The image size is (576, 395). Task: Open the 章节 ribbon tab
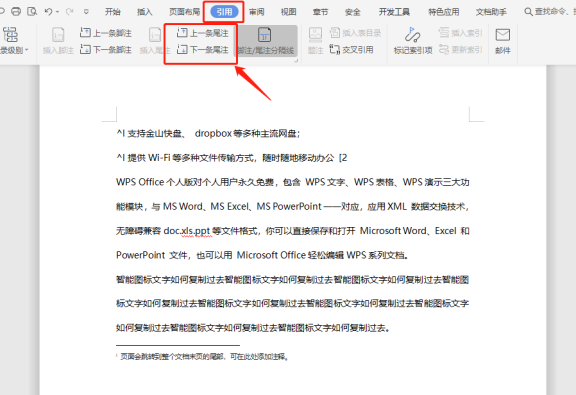pos(320,12)
